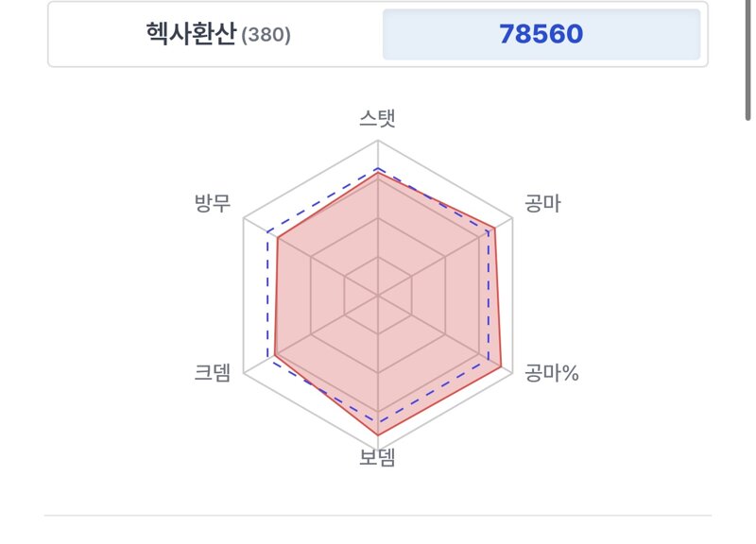Click the 스탯 axis label

pyautogui.click(x=377, y=119)
